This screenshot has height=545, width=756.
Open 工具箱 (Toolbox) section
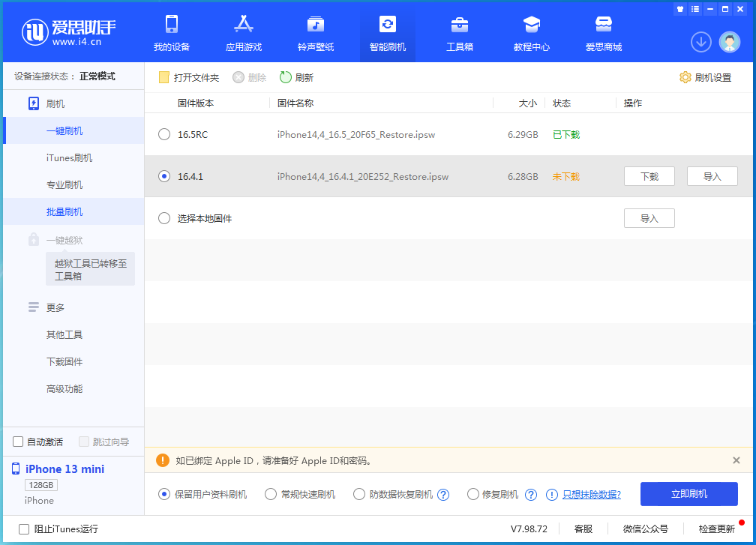pos(460,33)
